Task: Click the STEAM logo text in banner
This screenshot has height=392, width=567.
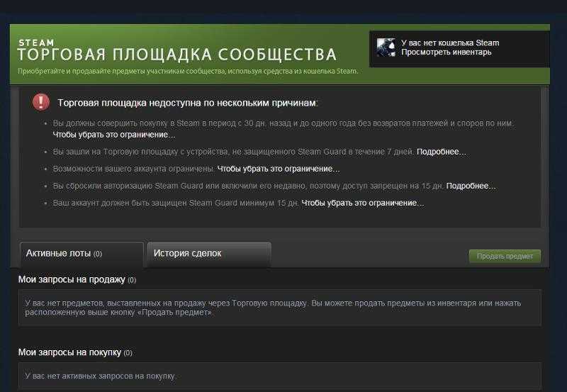Action: [x=36, y=43]
